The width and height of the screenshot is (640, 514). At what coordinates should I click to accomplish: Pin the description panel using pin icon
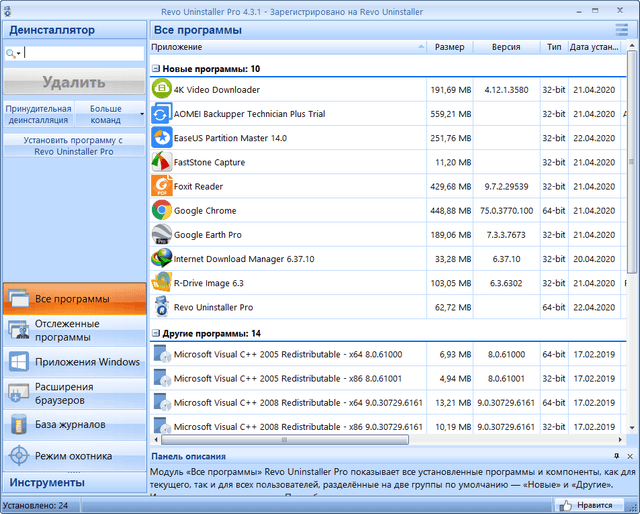[617, 456]
